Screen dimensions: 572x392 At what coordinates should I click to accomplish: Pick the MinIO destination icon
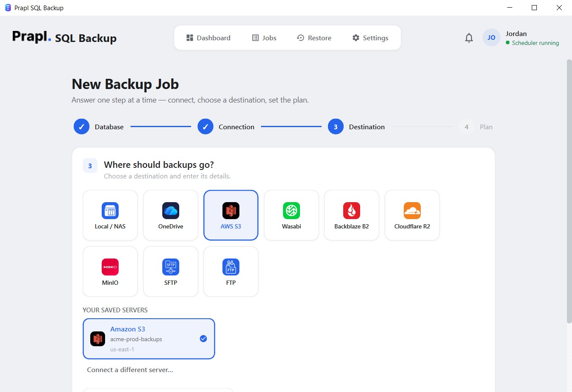(x=110, y=267)
